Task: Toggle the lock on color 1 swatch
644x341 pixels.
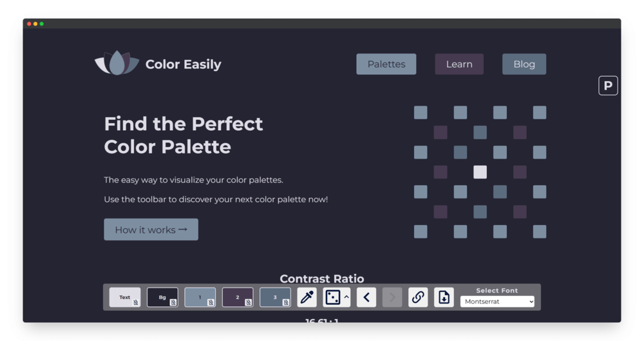Action: tap(211, 302)
